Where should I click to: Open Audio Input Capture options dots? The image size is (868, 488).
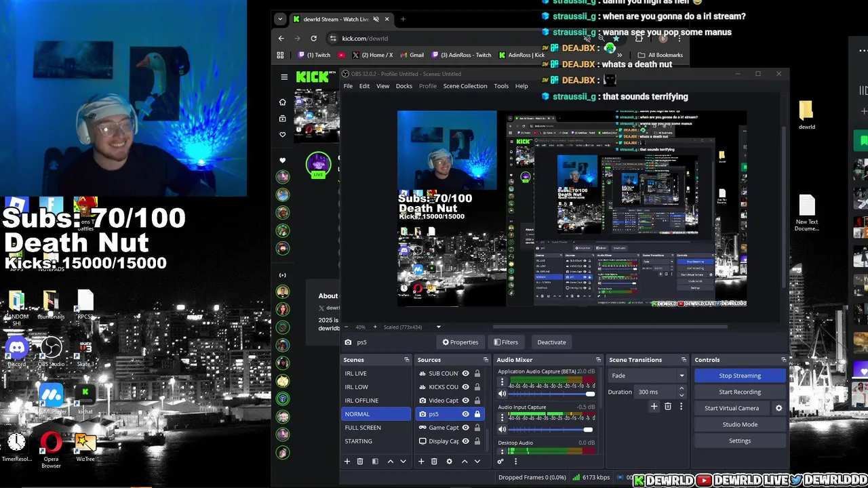point(502,418)
